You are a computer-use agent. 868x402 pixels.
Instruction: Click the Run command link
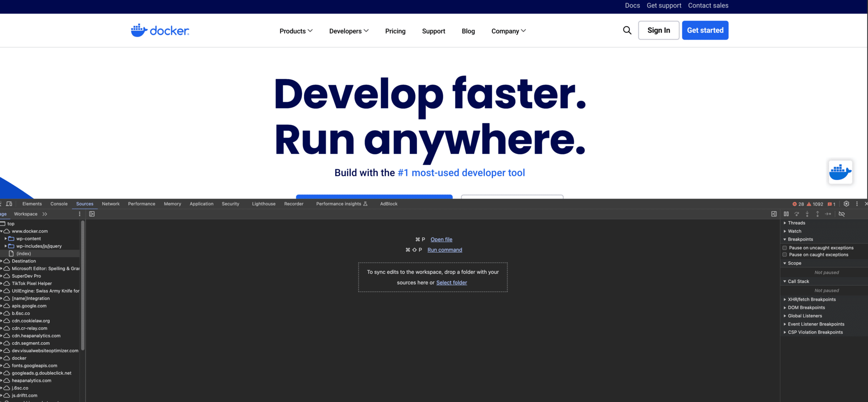[x=445, y=250]
